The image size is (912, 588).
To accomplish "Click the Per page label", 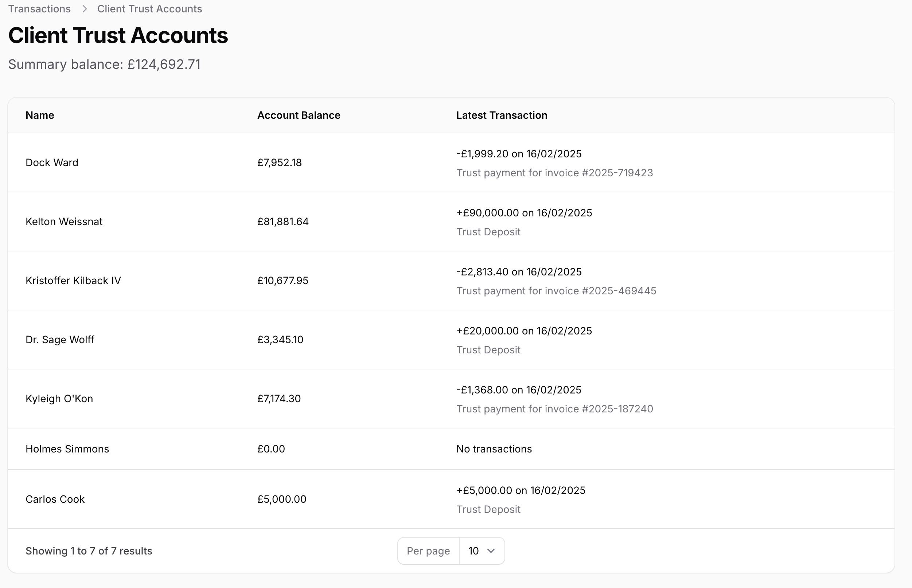I will click(x=428, y=550).
